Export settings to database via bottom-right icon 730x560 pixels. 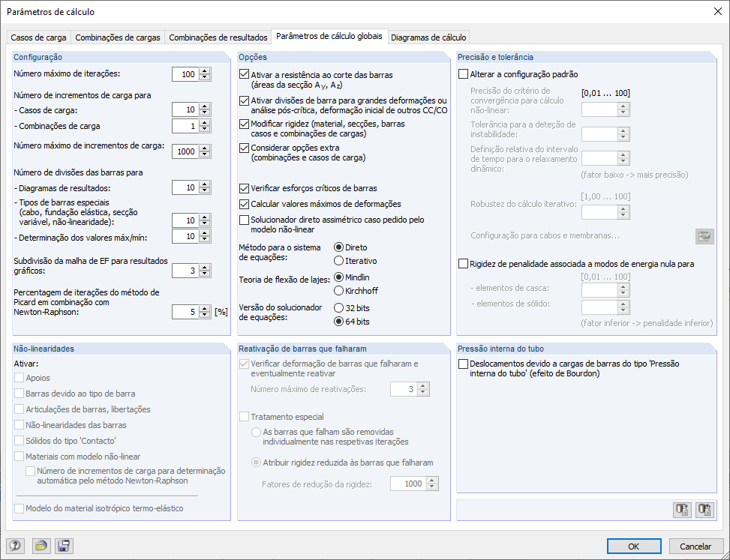point(682,510)
